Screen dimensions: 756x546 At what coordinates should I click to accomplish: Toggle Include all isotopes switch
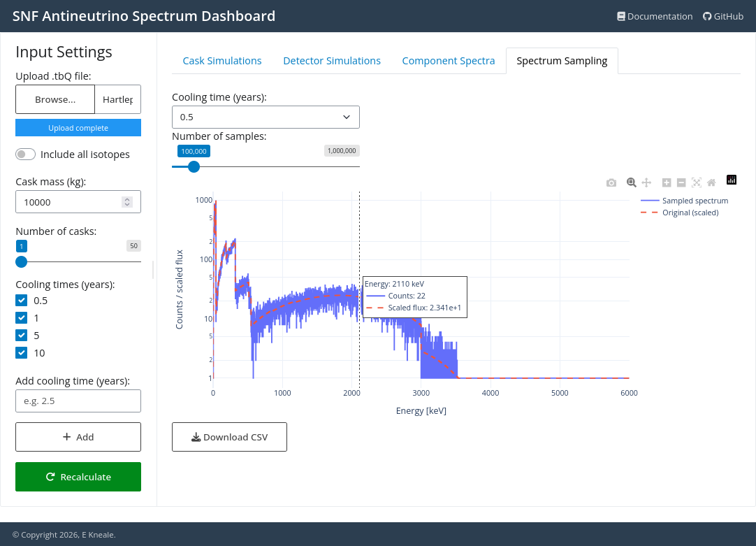tap(26, 155)
